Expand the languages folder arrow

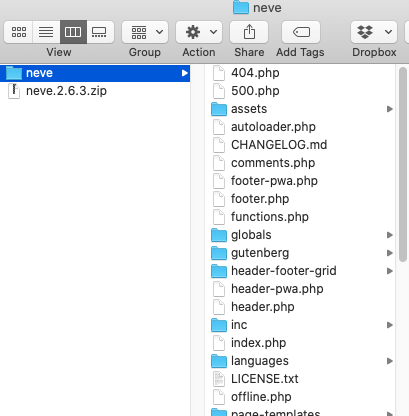click(x=389, y=361)
